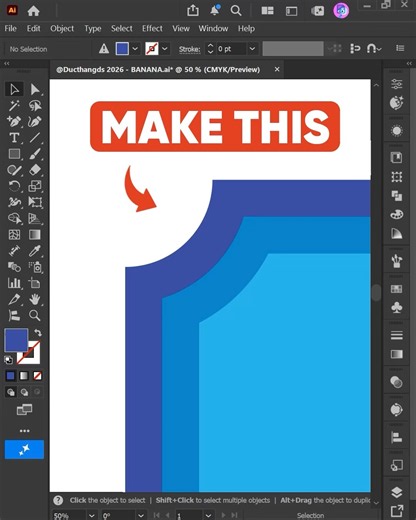Open the Pathfinder panel icon

coord(397,196)
